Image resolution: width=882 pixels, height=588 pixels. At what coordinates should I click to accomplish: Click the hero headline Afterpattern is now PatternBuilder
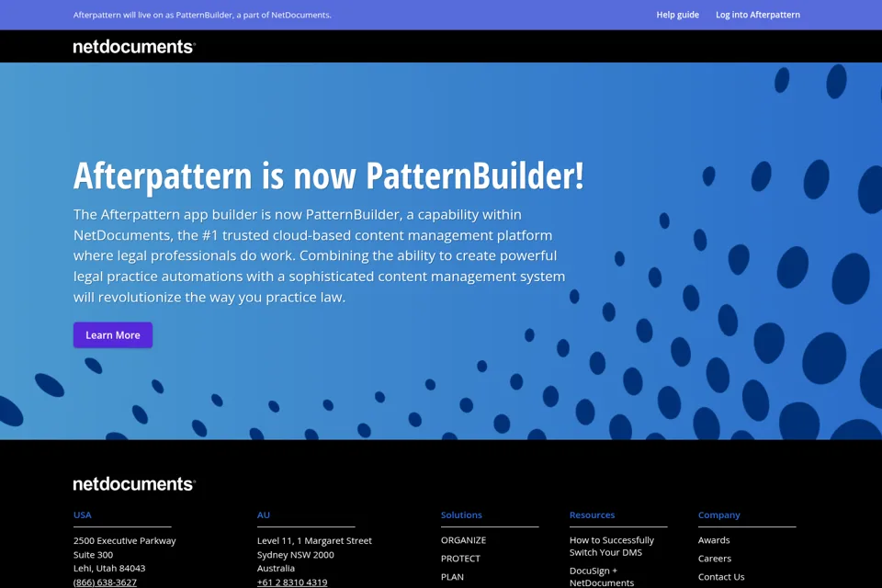tap(329, 175)
